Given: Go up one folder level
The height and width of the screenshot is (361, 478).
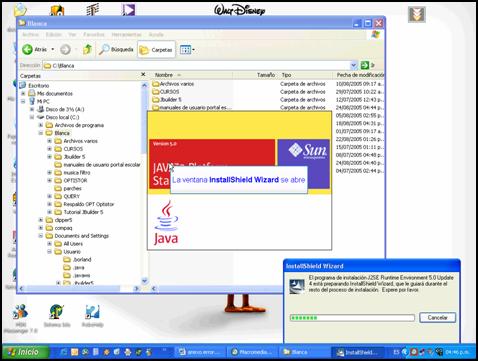Looking at the screenshot, I should [x=87, y=50].
